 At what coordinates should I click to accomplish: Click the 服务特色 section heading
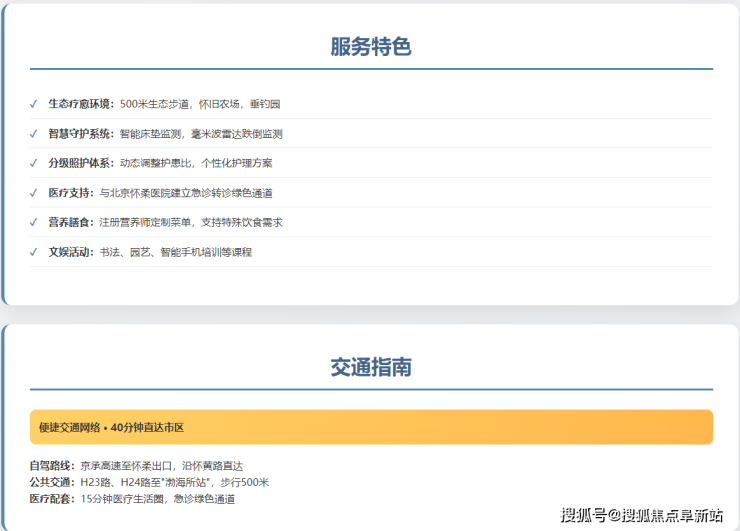tap(371, 47)
